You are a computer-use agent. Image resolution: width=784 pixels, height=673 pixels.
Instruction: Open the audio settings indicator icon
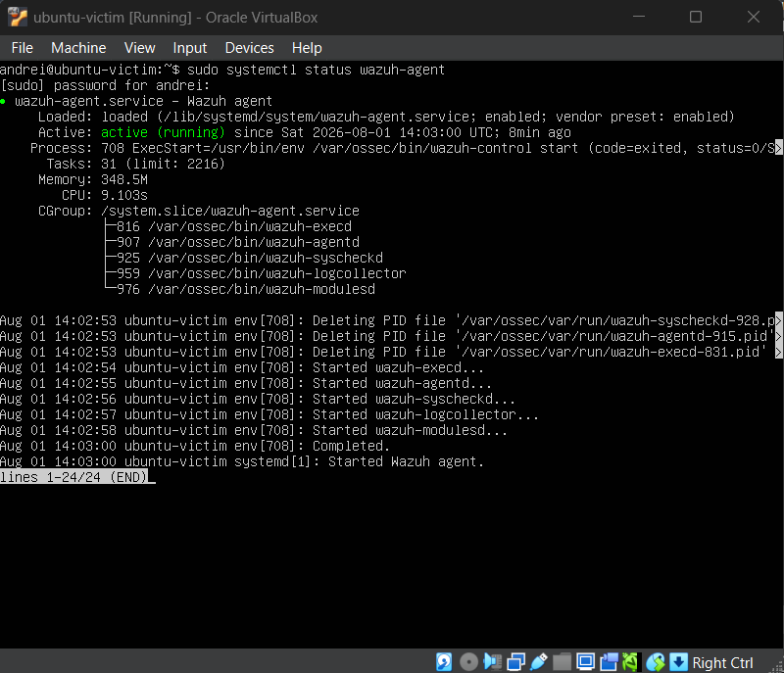(x=493, y=662)
